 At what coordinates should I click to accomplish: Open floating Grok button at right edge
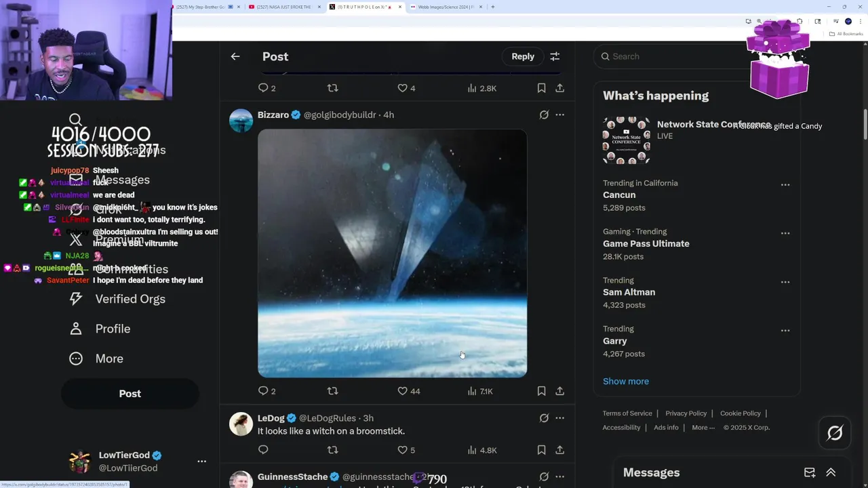835,433
